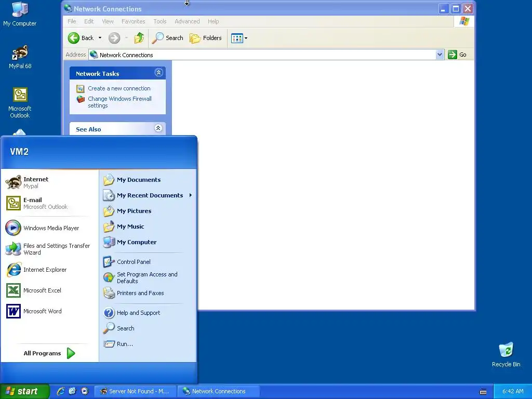Click Outlook Express quick launch icon
Viewport: 532px width, 399px height.
click(73, 391)
